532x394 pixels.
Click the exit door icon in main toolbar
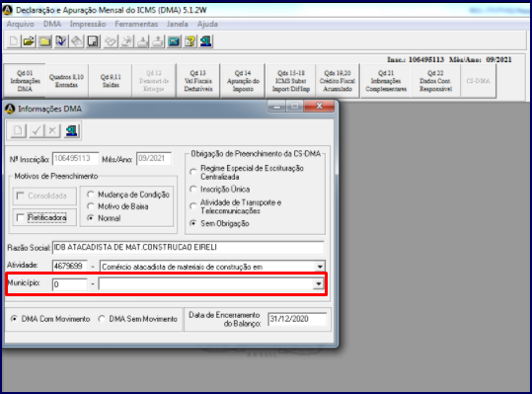(206, 41)
